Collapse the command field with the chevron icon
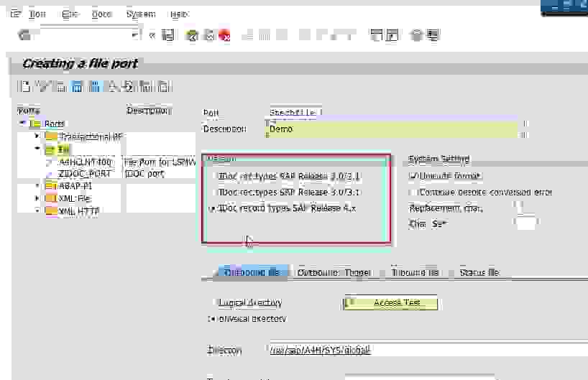This screenshot has width=588, height=380. (152, 36)
